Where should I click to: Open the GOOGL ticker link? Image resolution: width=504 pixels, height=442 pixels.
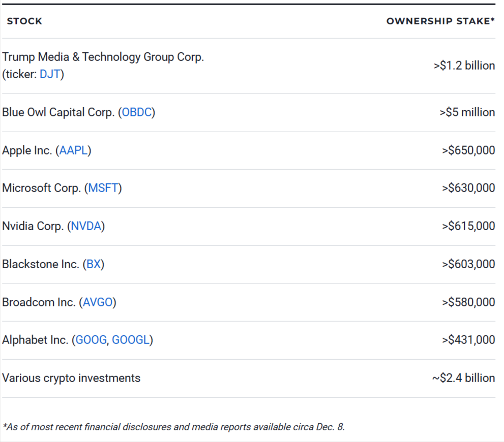click(131, 340)
